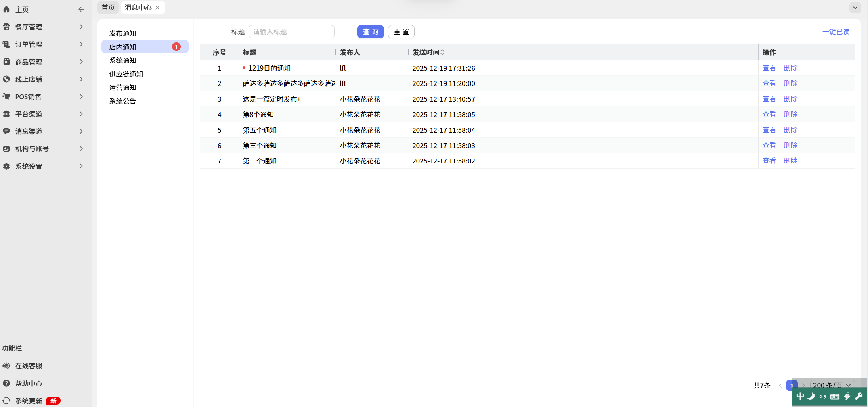Close the 消息中心 tab
Image resolution: width=868 pixels, height=407 pixels.
pyautogui.click(x=157, y=8)
